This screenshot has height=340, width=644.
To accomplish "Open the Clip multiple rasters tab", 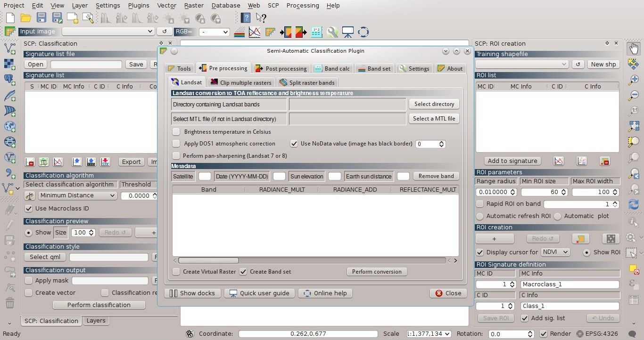I will (241, 82).
